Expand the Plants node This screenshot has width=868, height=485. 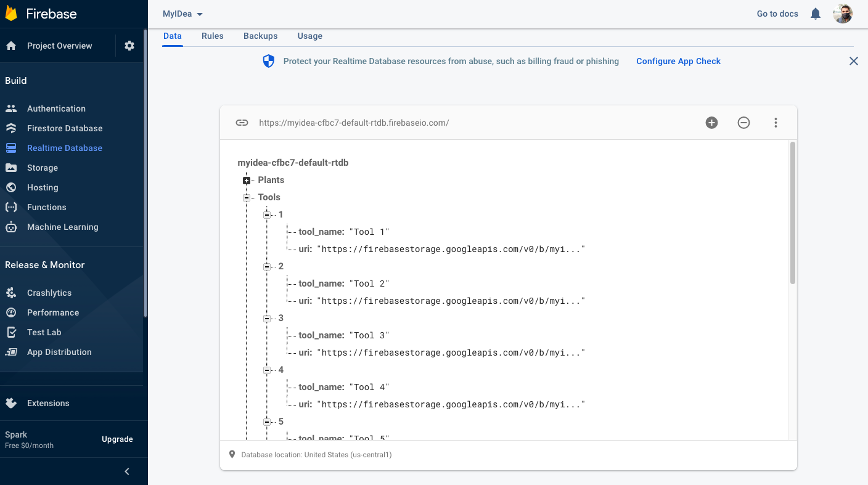[247, 181]
